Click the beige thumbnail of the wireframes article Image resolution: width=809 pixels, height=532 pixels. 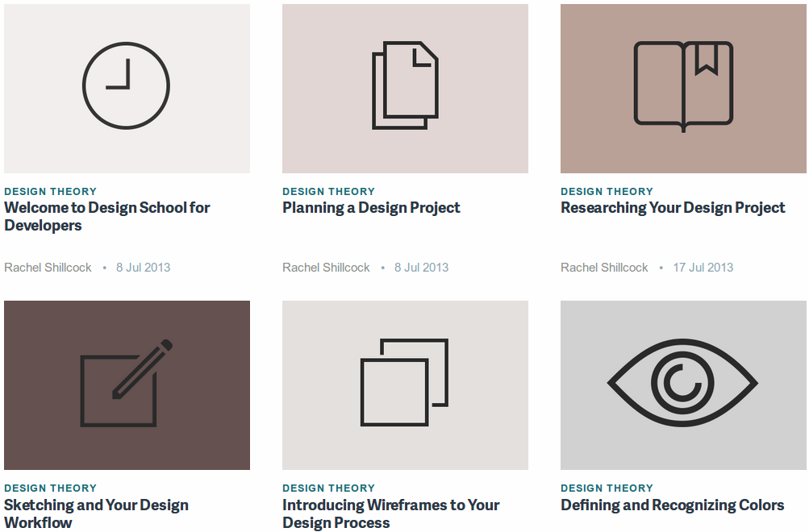pyautogui.click(x=405, y=384)
